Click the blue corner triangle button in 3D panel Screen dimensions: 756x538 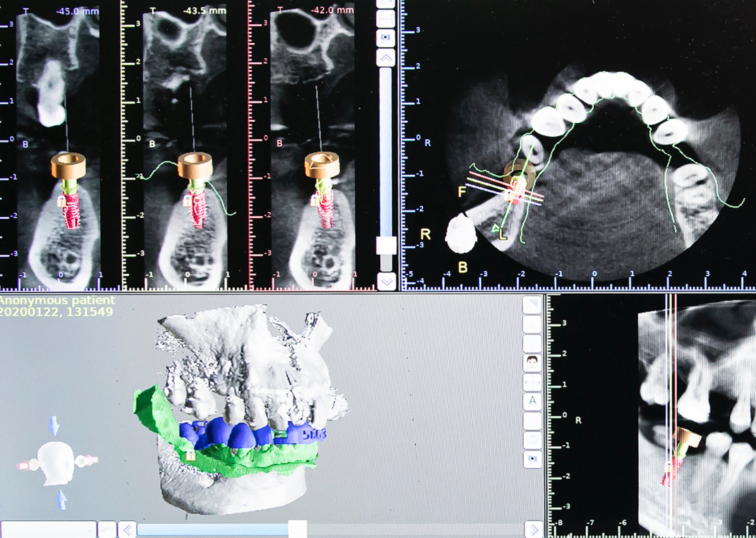pyautogui.click(x=532, y=305)
